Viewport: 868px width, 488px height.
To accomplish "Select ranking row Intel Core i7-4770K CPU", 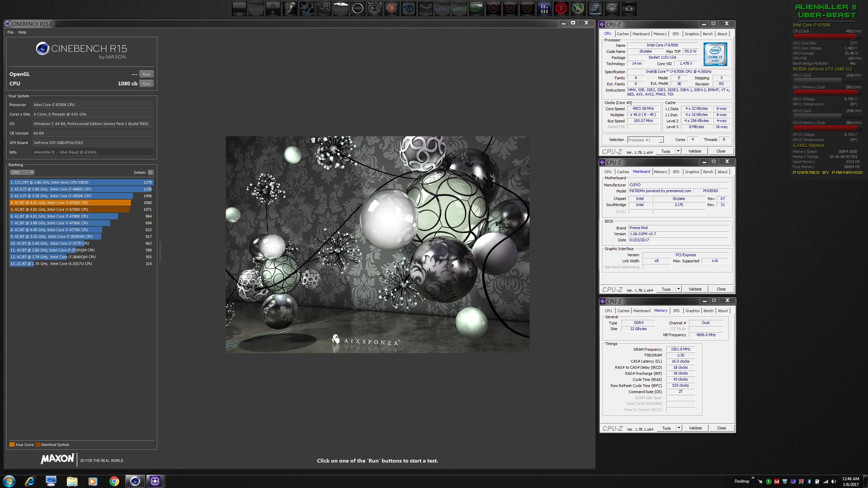I will [81, 230].
